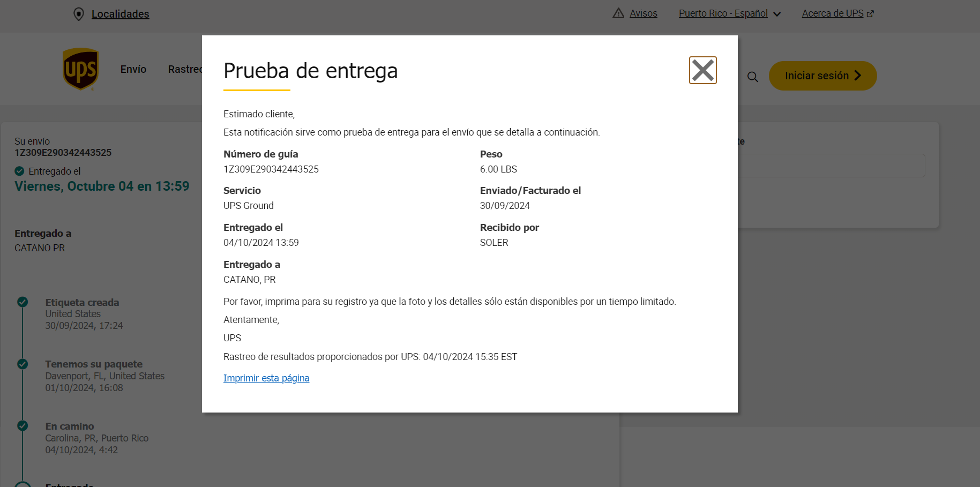Screen dimensions: 980x487
Task: Click the Su envío tracking number in the background
Action: click(63, 153)
